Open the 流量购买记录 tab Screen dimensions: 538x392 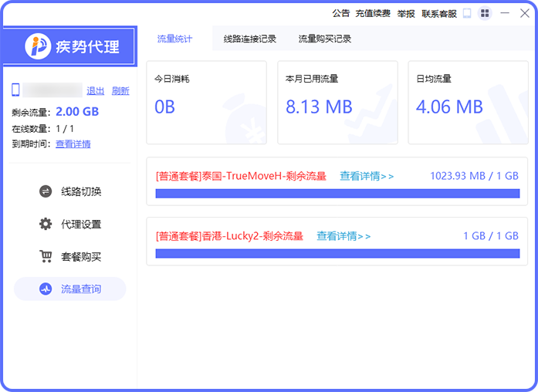click(x=325, y=39)
